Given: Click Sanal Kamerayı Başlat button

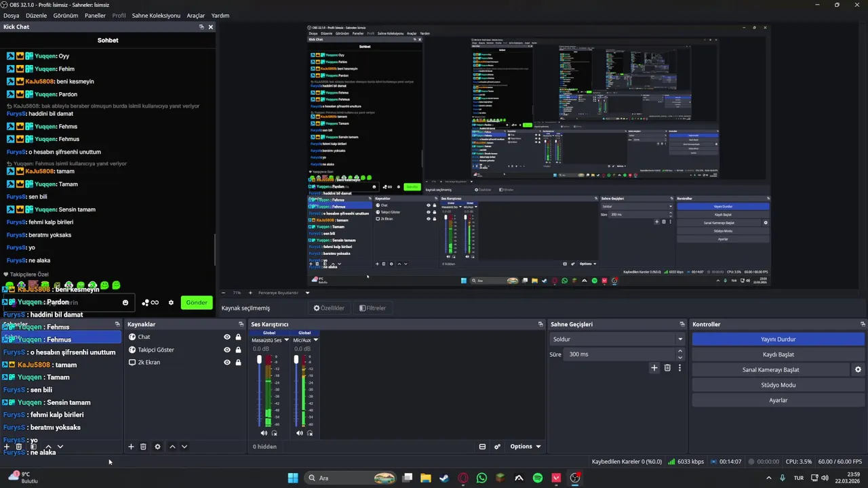Looking at the screenshot, I should tap(770, 370).
